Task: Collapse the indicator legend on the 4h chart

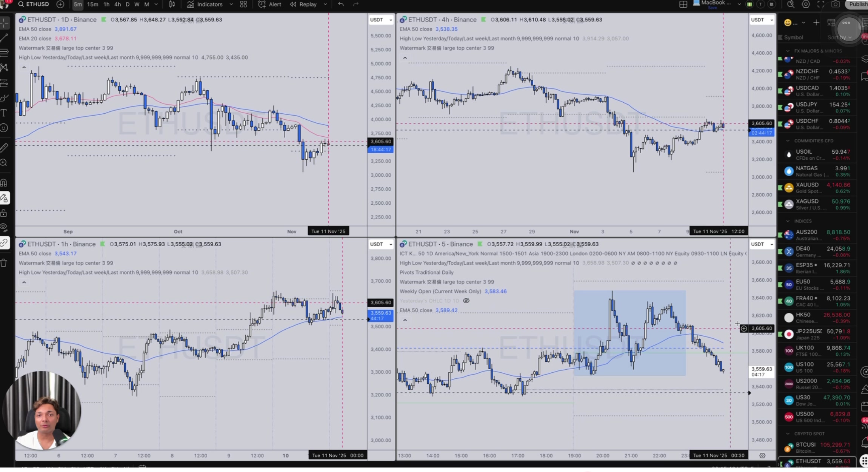Action: (405, 58)
